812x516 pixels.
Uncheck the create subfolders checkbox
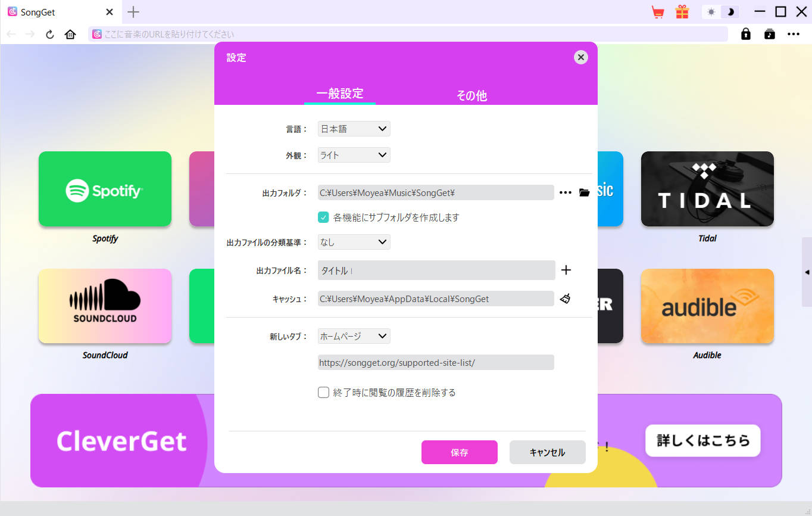pyautogui.click(x=323, y=217)
